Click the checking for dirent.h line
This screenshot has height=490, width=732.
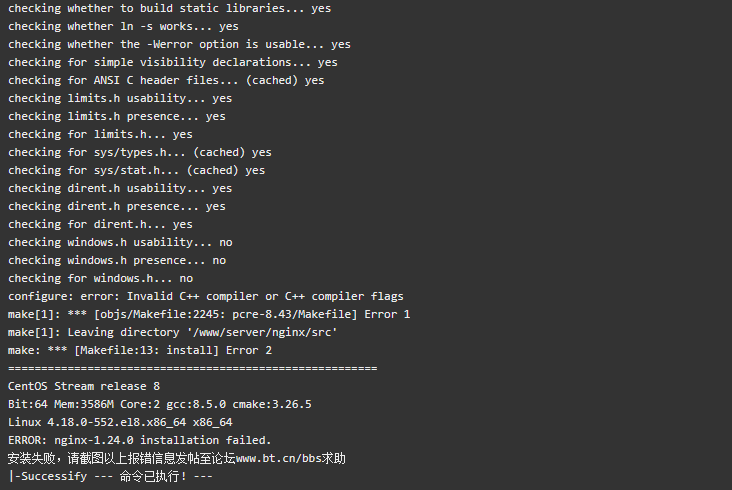point(100,224)
